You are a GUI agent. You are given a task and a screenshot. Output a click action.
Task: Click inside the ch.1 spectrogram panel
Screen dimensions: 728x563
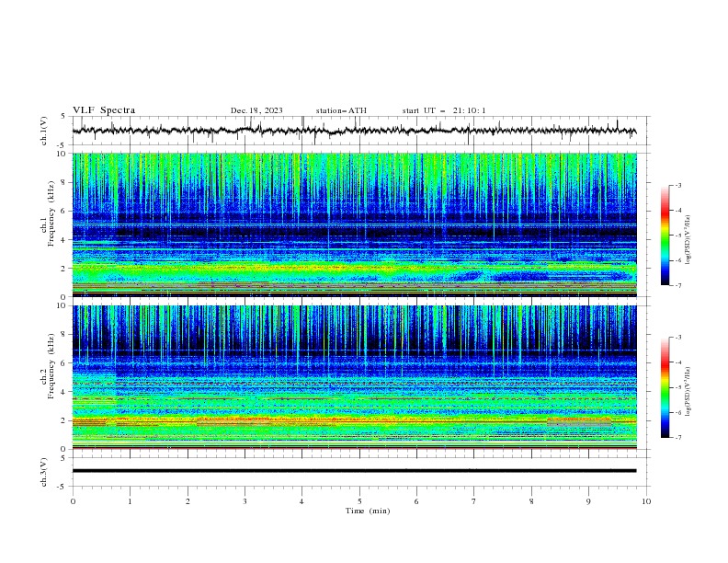coord(354,224)
